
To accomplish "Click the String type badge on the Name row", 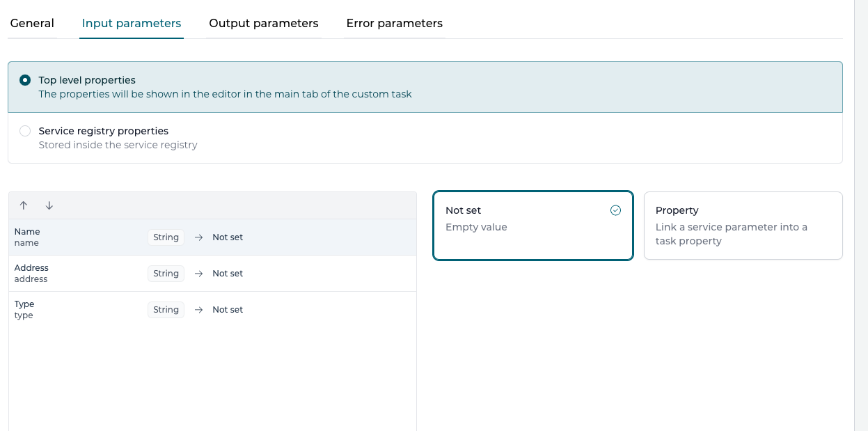I will 166,237.
